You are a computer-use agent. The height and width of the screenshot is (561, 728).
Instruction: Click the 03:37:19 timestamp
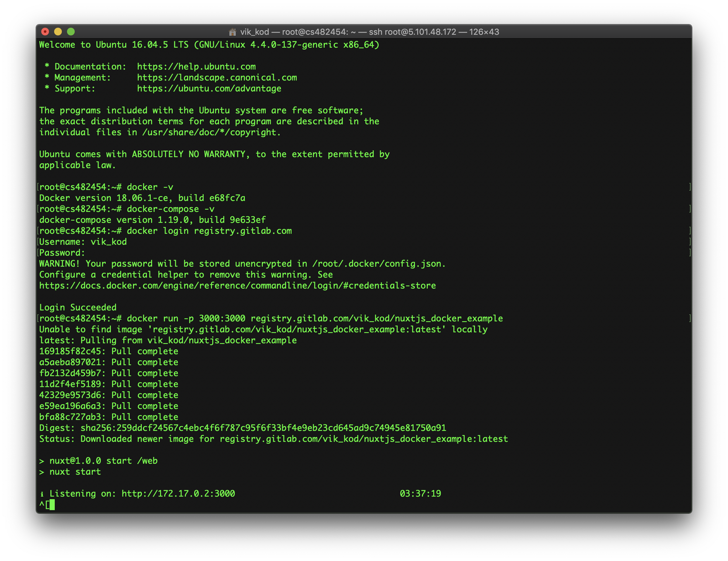pos(420,494)
